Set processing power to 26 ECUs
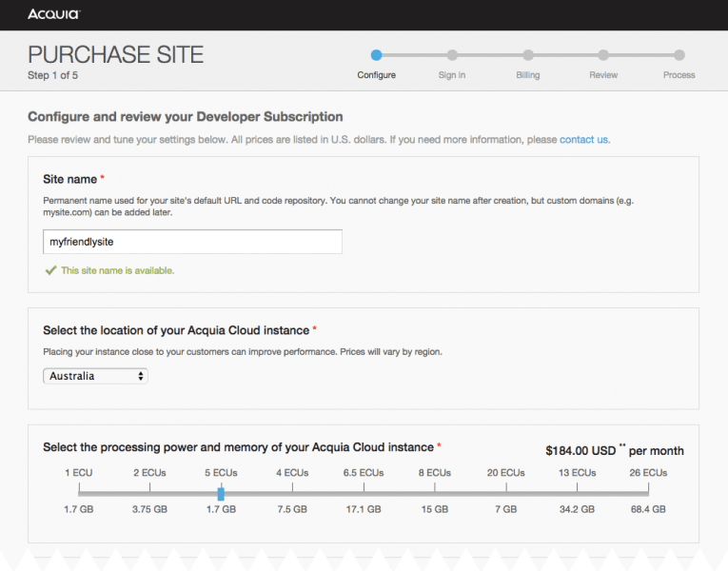The width and height of the screenshot is (728, 571). tap(648, 492)
